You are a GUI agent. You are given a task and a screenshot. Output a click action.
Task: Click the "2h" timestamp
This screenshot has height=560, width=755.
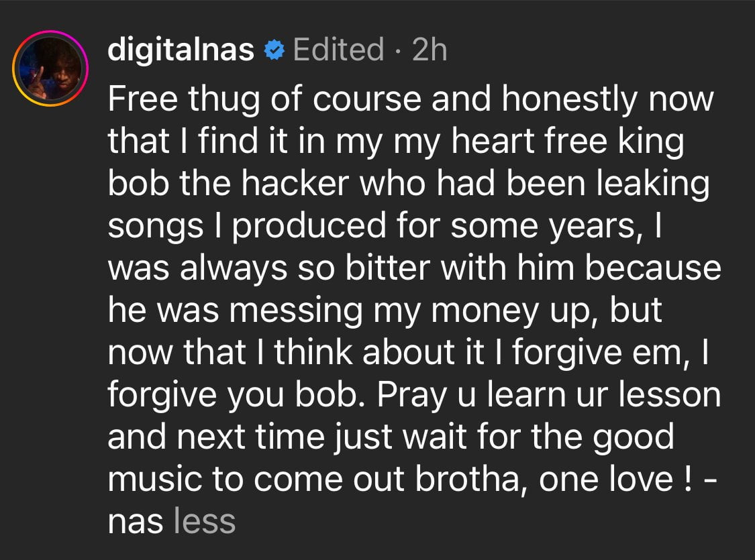coord(429,50)
